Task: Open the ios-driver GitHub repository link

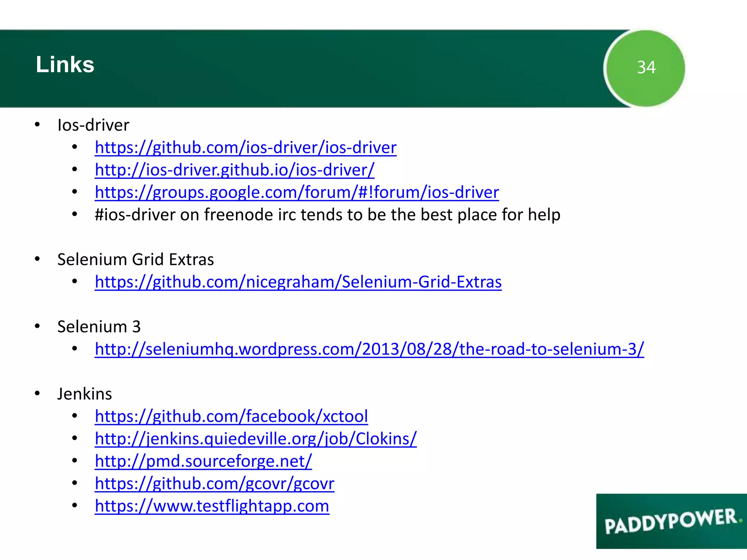Action: pyautogui.click(x=245, y=148)
